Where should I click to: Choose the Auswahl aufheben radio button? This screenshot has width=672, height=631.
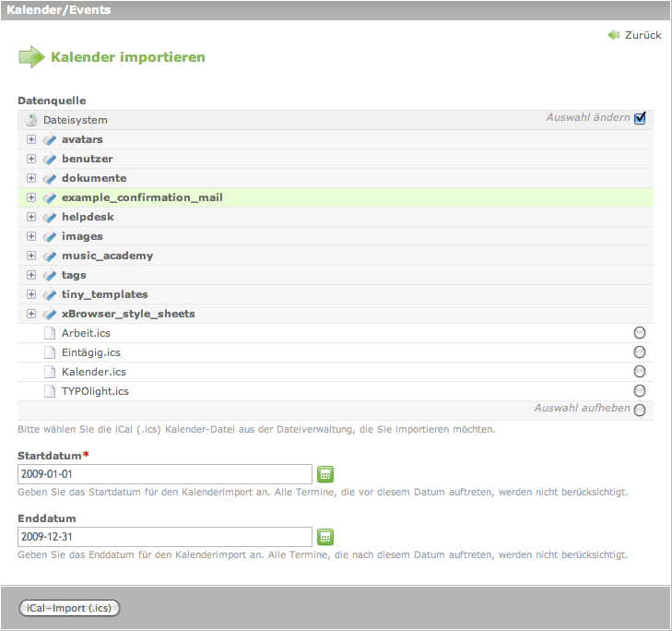tap(640, 410)
